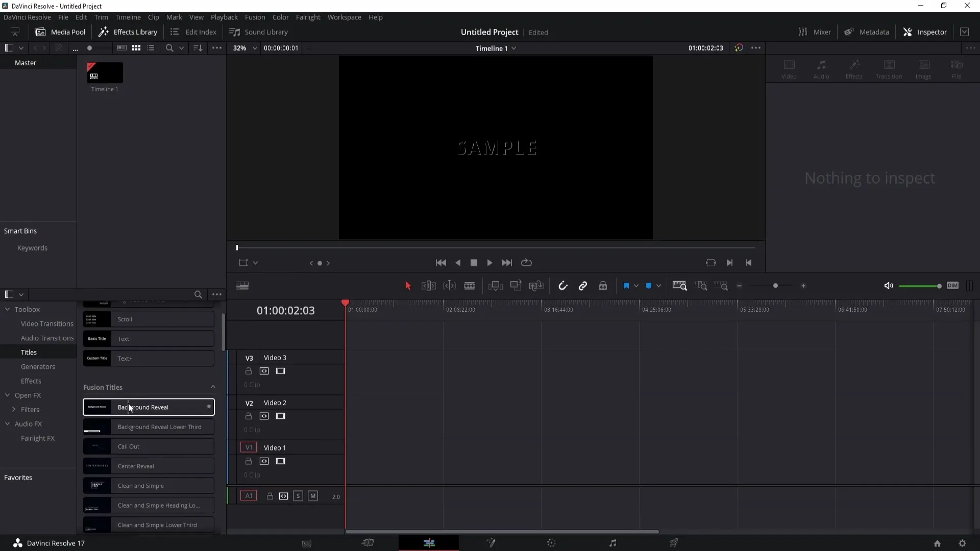This screenshot has width=980, height=551.
Task: Lock the Video 3 track
Action: tap(249, 371)
